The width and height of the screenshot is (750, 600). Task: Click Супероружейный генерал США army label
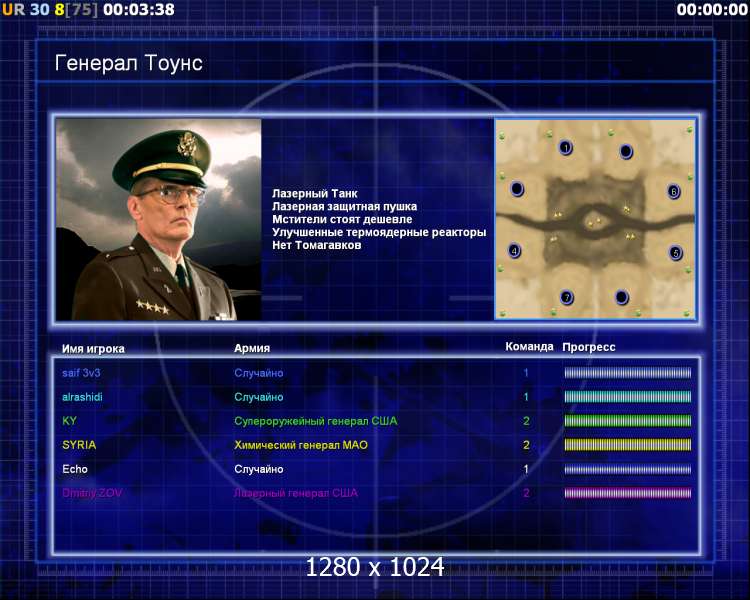pos(316,421)
